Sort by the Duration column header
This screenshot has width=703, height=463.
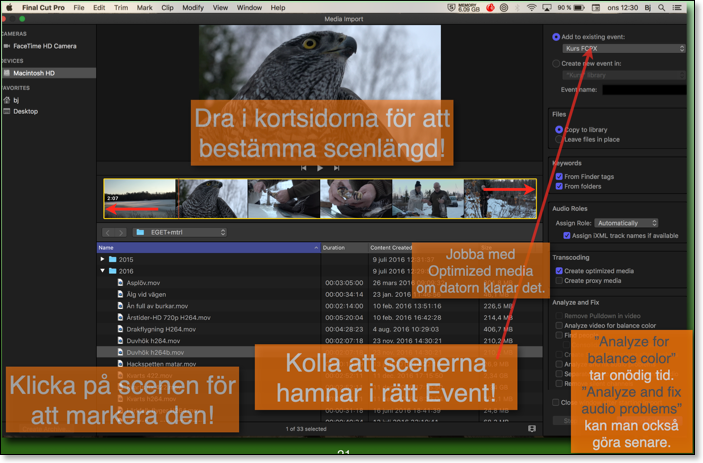tap(344, 247)
